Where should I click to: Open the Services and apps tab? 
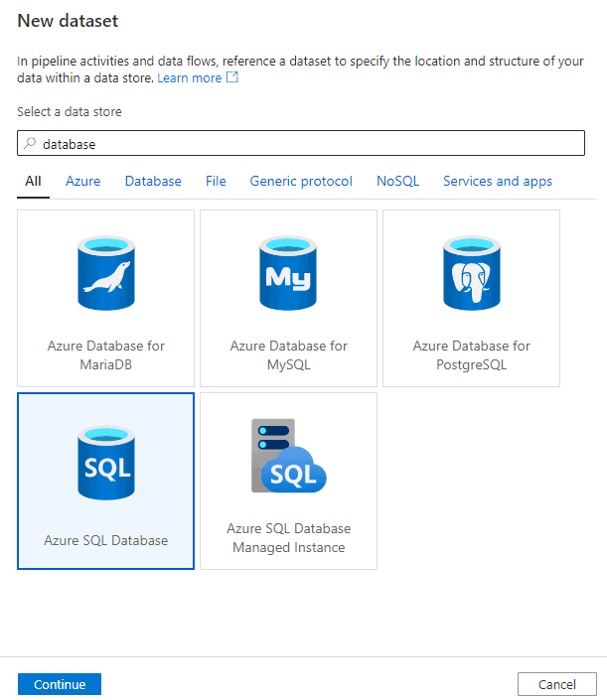498,182
